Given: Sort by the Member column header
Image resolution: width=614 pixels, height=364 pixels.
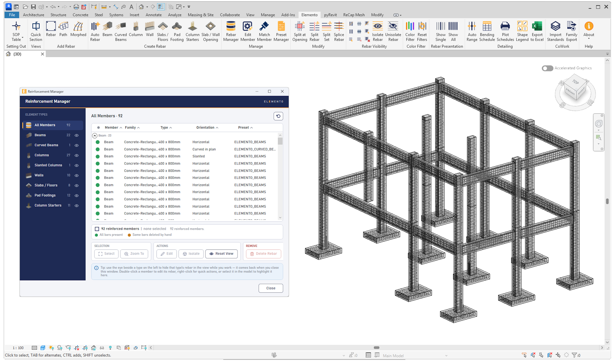Looking at the screenshot, I should 113,127.
